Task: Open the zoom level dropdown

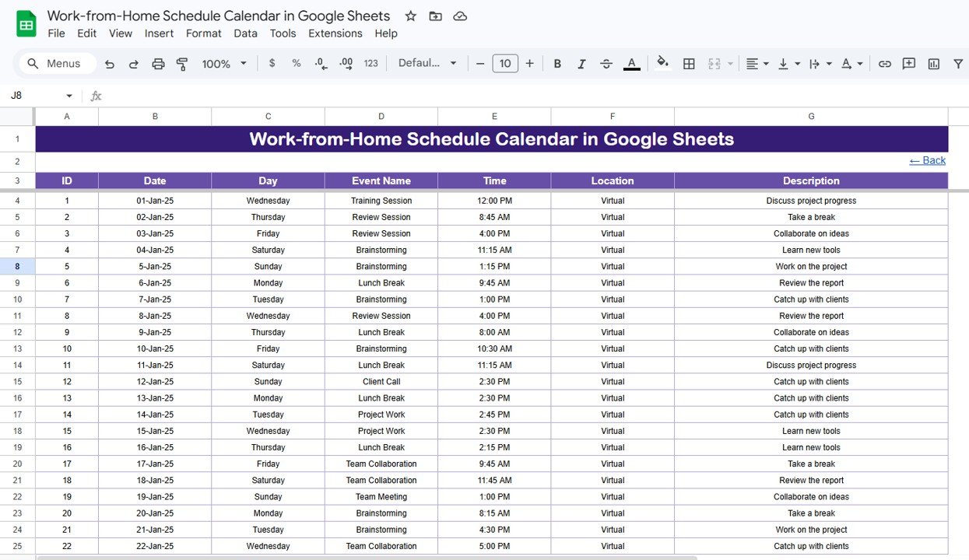Action: pos(223,63)
